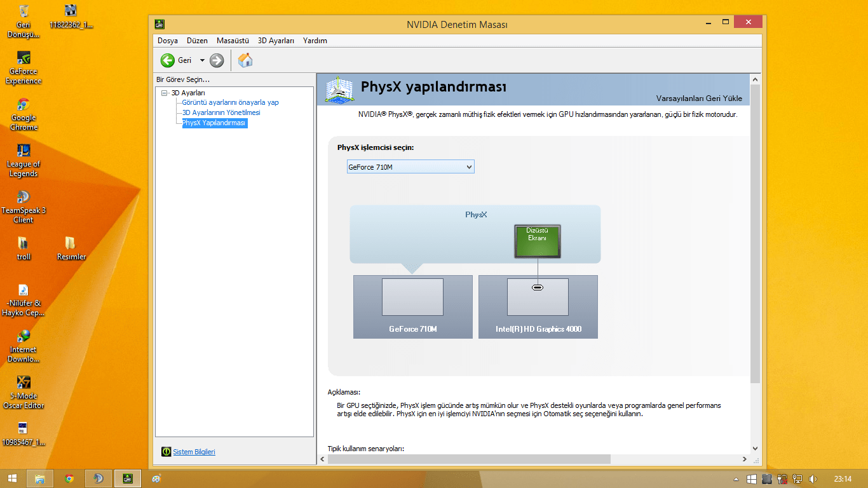
Task: Click the Dizüstü Ekranı display icon
Action: tap(537, 241)
